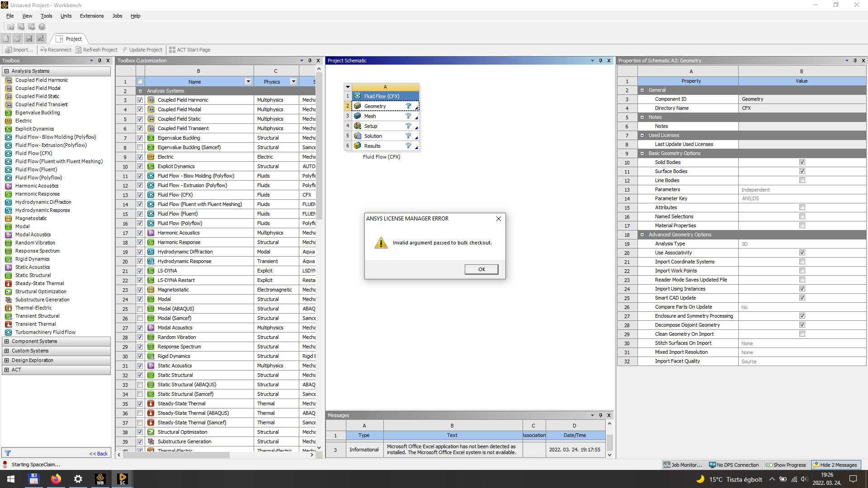The height and width of the screenshot is (488, 868).
Task: Open the File menu
Action: pyautogui.click(x=10, y=16)
